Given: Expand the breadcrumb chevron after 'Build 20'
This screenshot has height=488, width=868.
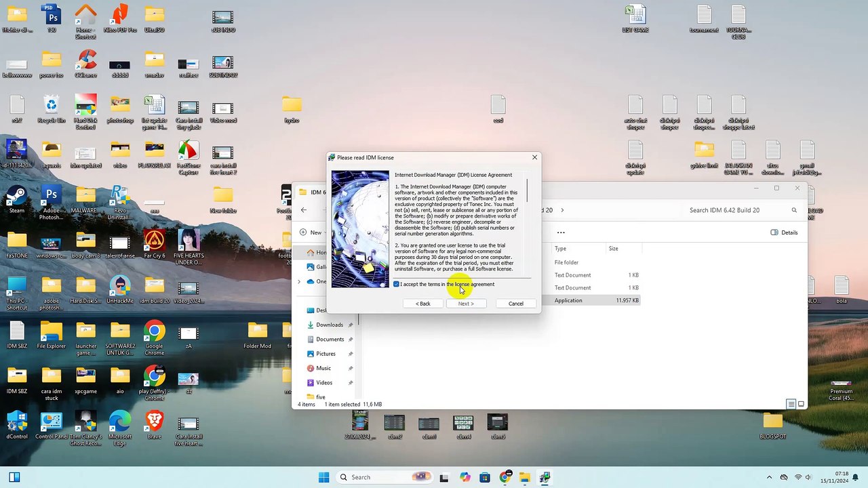Looking at the screenshot, I should [x=562, y=210].
